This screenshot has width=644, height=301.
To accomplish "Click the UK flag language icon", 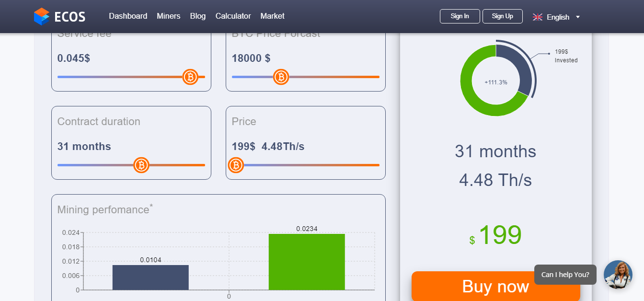I will pyautogui.click(x=538, y=17).
